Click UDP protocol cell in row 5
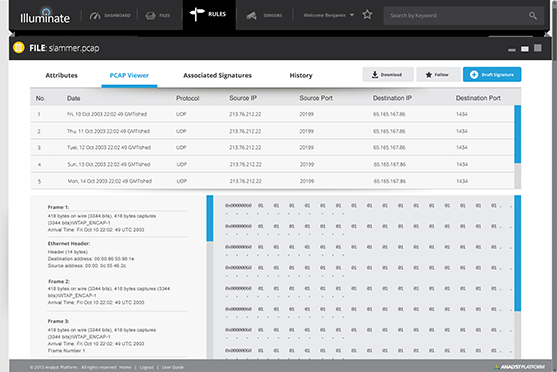This screenshot has height=372, width=557. pos(182,181)
